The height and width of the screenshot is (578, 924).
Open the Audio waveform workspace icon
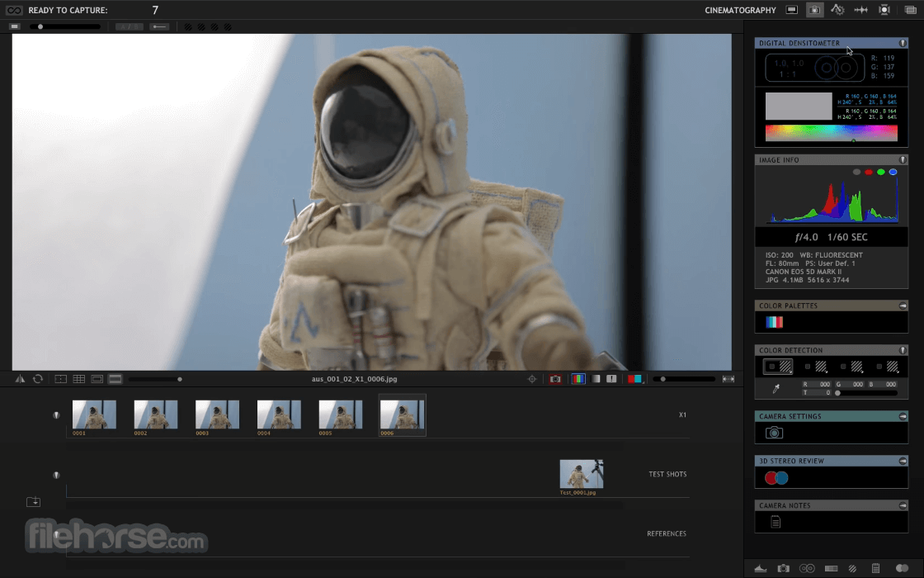coord(861,10)
